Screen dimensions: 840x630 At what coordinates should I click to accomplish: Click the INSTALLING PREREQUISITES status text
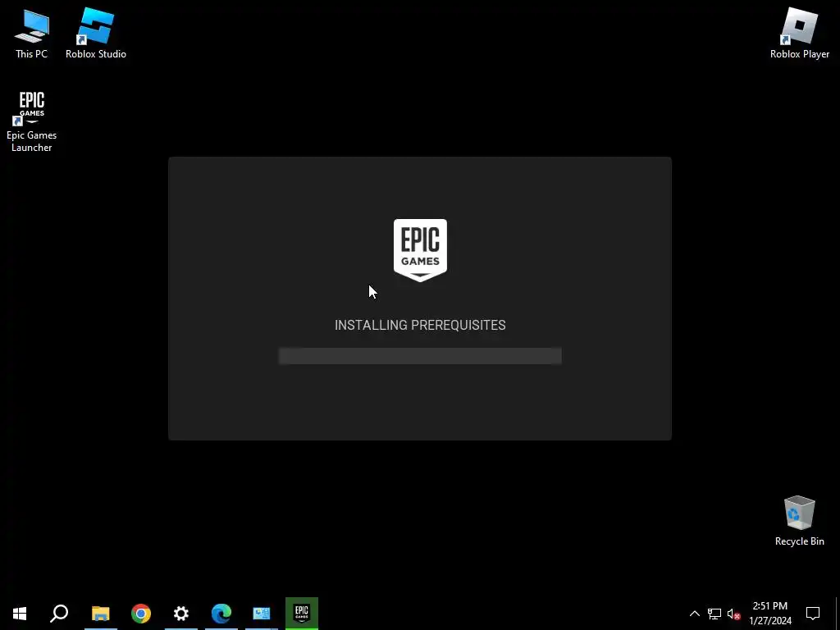(420, 325)
